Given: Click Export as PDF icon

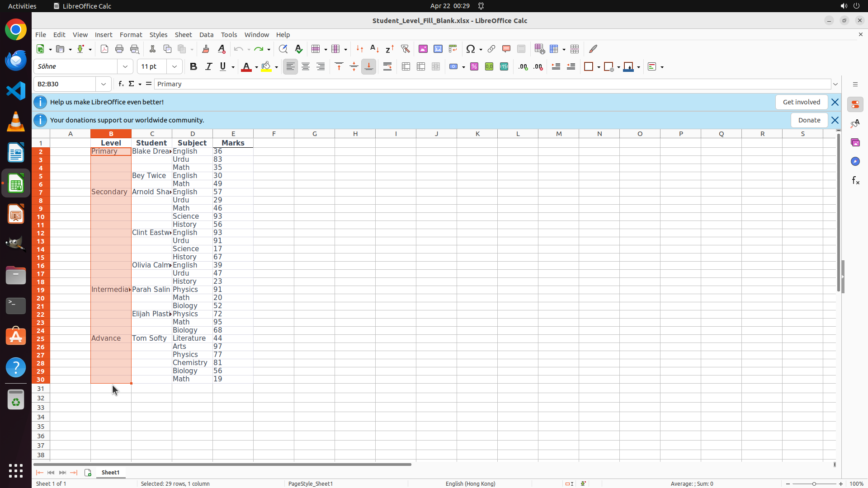Looking at the screenshot, I should pyautogui.click(x=104, y=49).
